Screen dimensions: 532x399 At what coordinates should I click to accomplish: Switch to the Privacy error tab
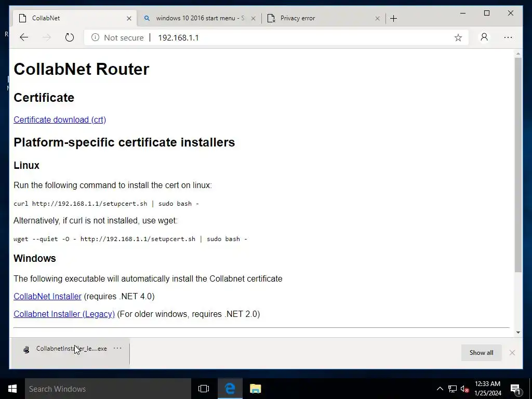pyautogui.click(x=323, y=18)
